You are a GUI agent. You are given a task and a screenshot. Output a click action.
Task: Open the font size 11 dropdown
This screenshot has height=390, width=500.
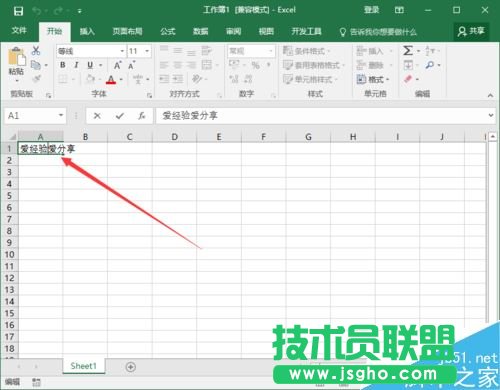pyautogui.click(x=147, y=51)
